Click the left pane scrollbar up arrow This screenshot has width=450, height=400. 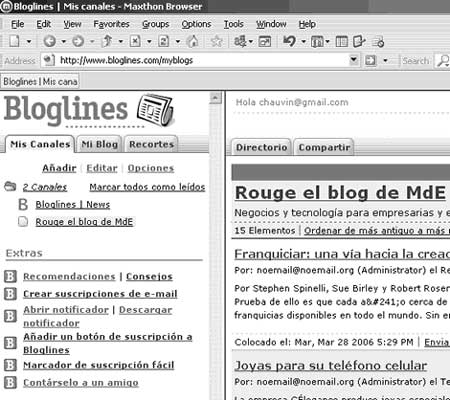(215, 98)
